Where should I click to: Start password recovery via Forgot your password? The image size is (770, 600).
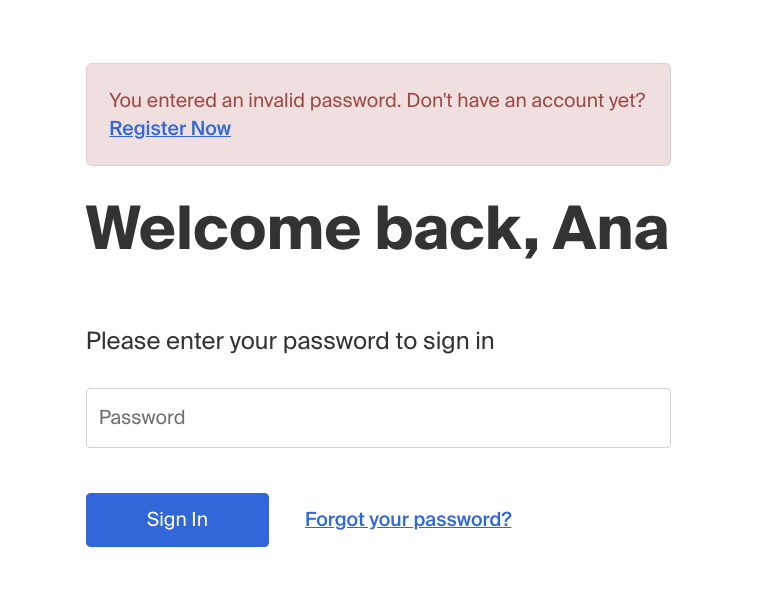point(408,519)
